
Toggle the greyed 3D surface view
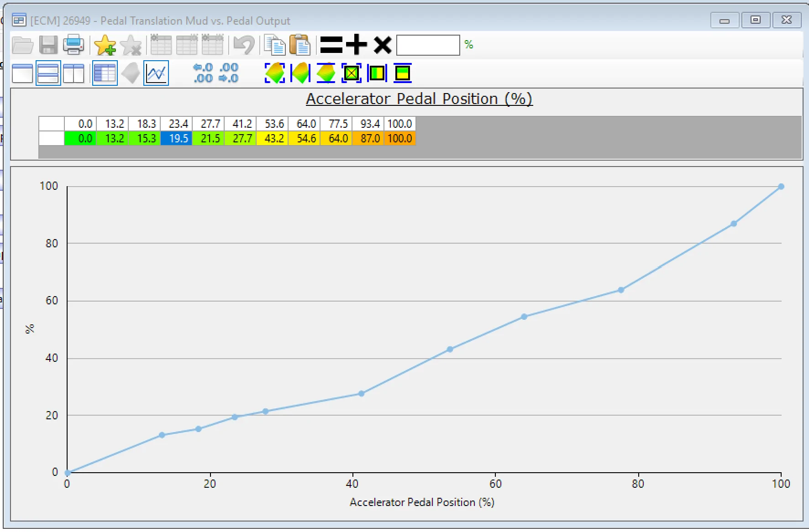[131, 73]
